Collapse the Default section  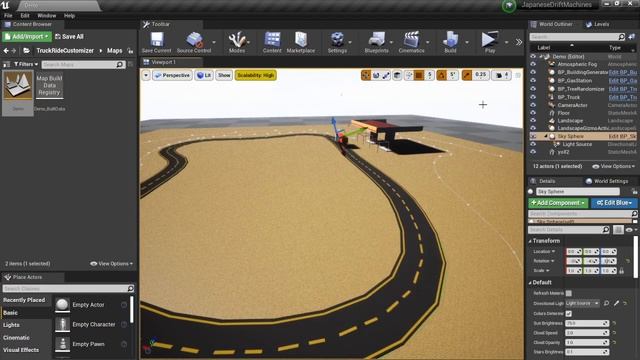[530, 282]
